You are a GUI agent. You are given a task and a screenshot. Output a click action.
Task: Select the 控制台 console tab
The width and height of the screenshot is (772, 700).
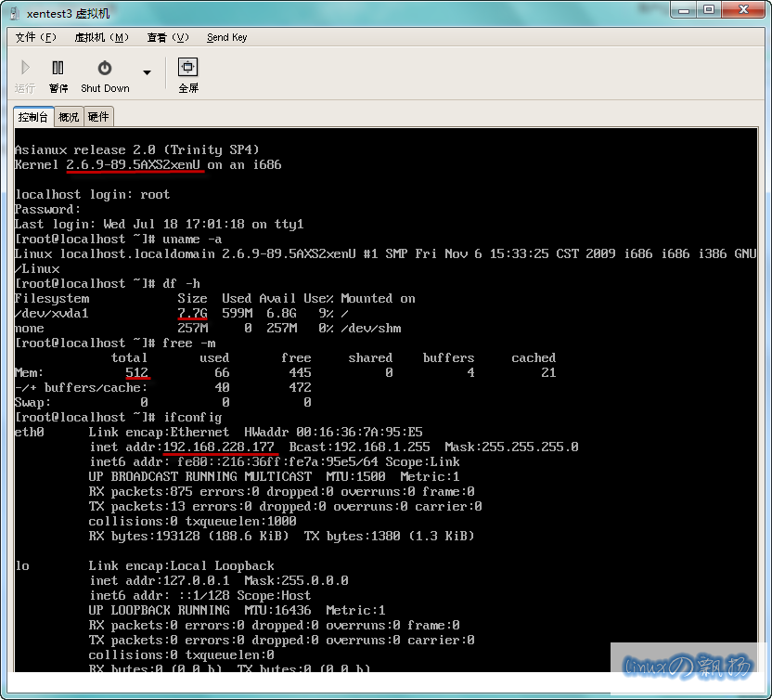click(33, 117)
